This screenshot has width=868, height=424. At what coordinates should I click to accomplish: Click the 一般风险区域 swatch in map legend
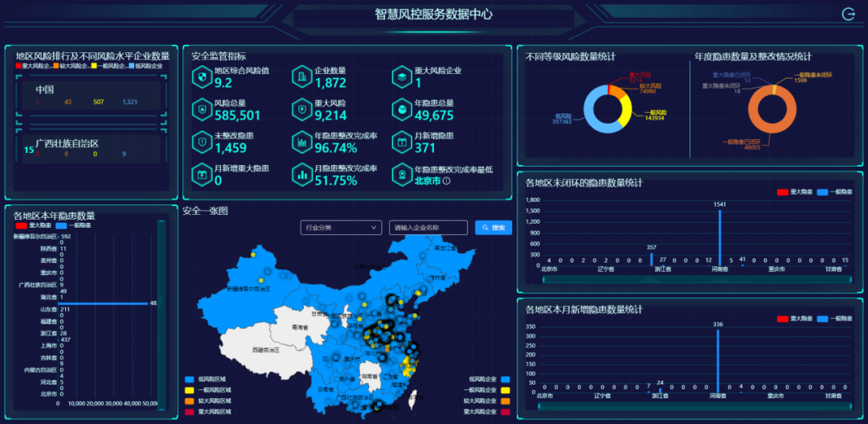(190, 390)
